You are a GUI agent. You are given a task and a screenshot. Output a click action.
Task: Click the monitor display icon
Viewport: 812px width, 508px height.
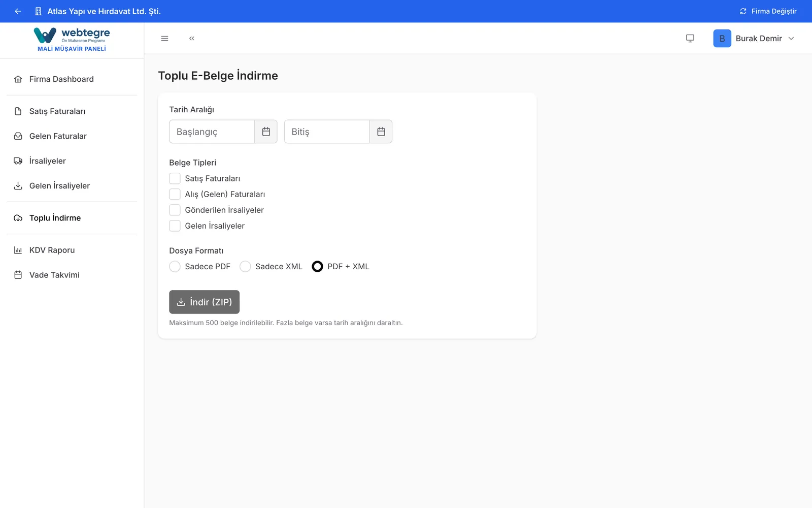pos(690,39)
